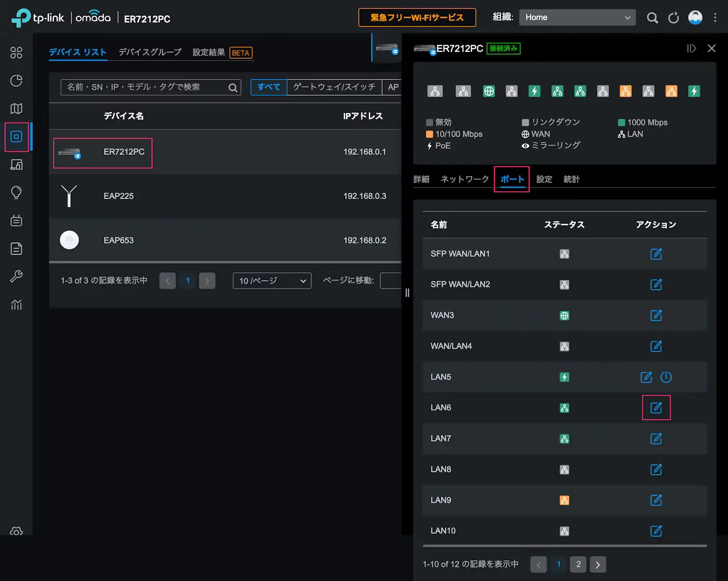Power cycle PoE on LAN5 port
Image resolution: width=728 pixels, height=581 pixels.
pos(666,377)
